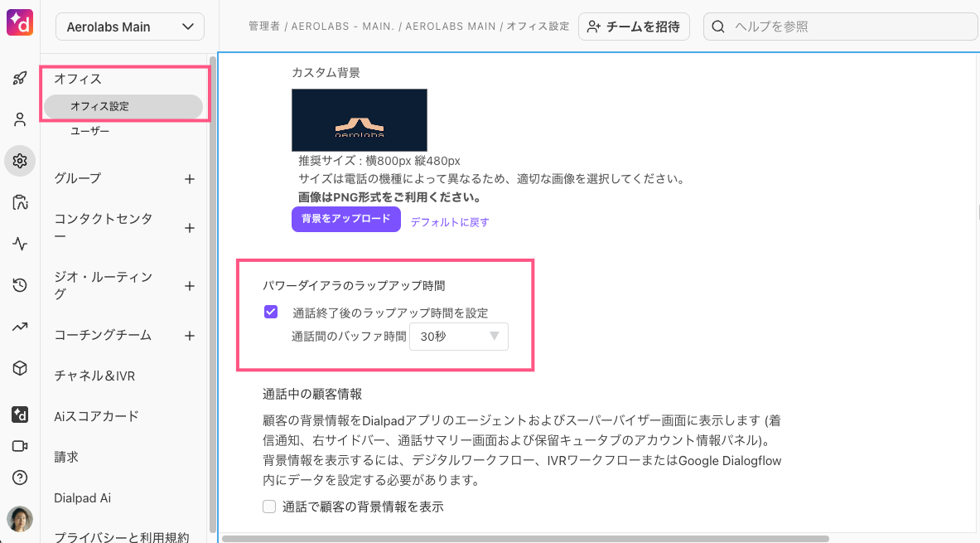Enable 通話で顧客の背景情報を表示 checkbox
Image resolution: width=980 pixels, height=543 pixels.
coord(269,507)
